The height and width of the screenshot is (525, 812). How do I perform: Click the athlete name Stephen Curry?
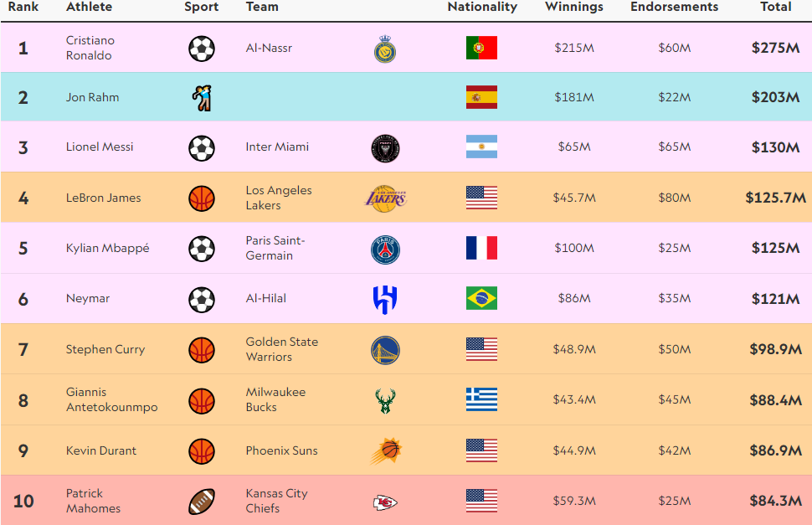pos(105,349)
